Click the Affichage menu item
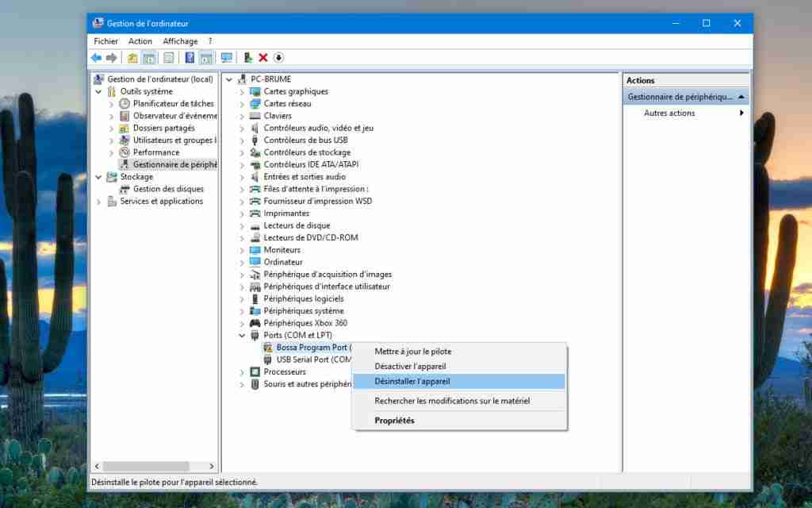 point(180,40)
